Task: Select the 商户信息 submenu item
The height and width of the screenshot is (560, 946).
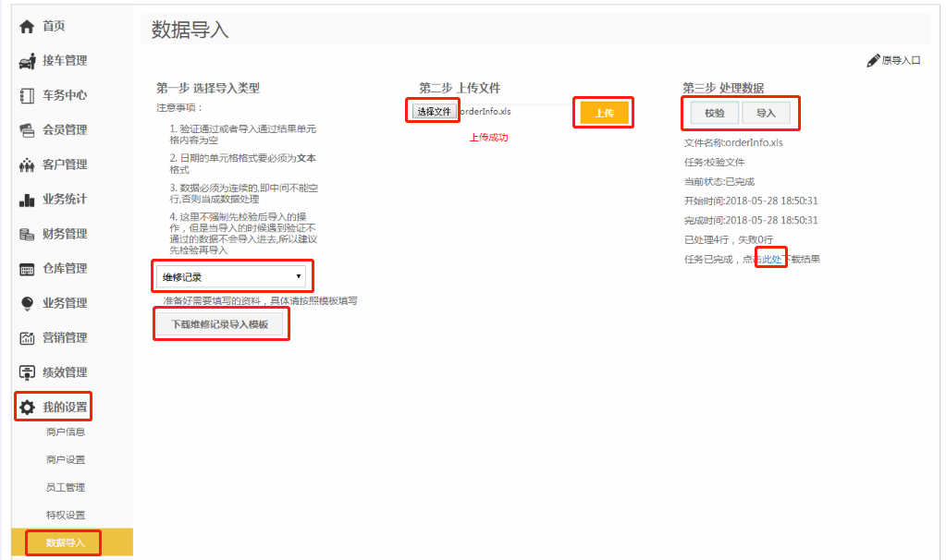Action: [65, 432]
